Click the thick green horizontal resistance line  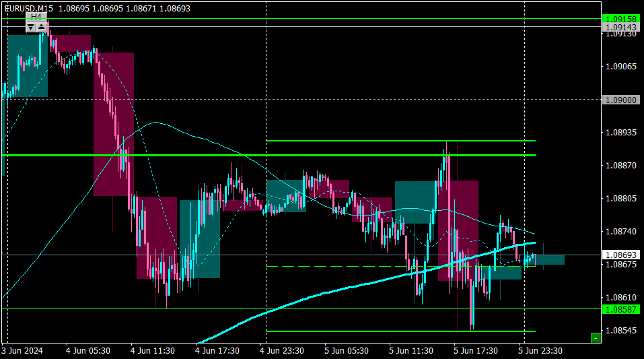click(269, 155)
